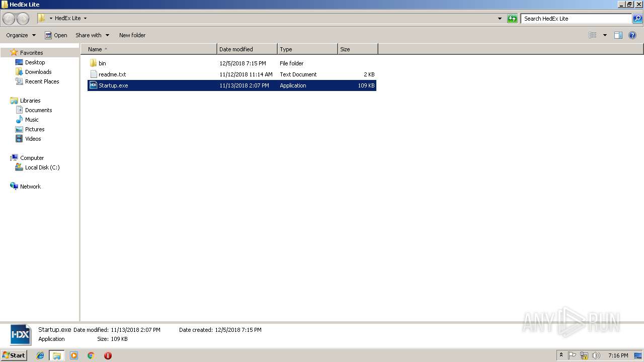644x362 pixels.
Task: Open Music library
Action: [x=32, y=120]
